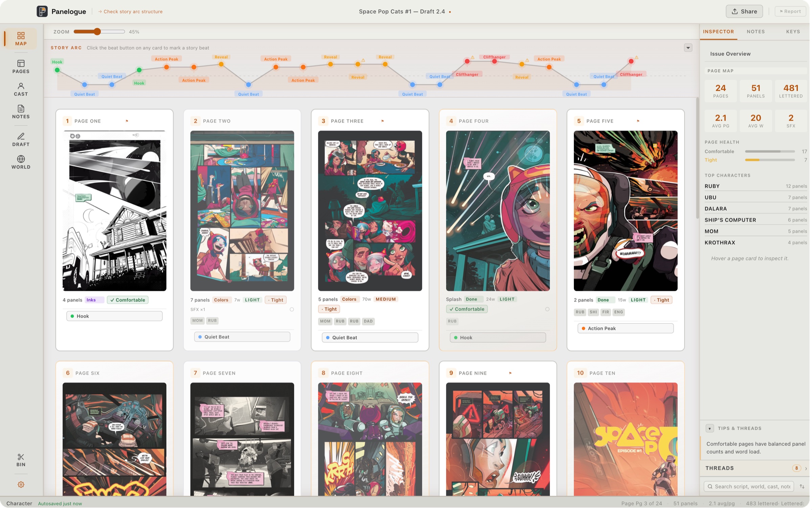The width and height of the screenshot is (812, 510).
Task: Open settings gear in sidebar
Action: click(21, 486)
